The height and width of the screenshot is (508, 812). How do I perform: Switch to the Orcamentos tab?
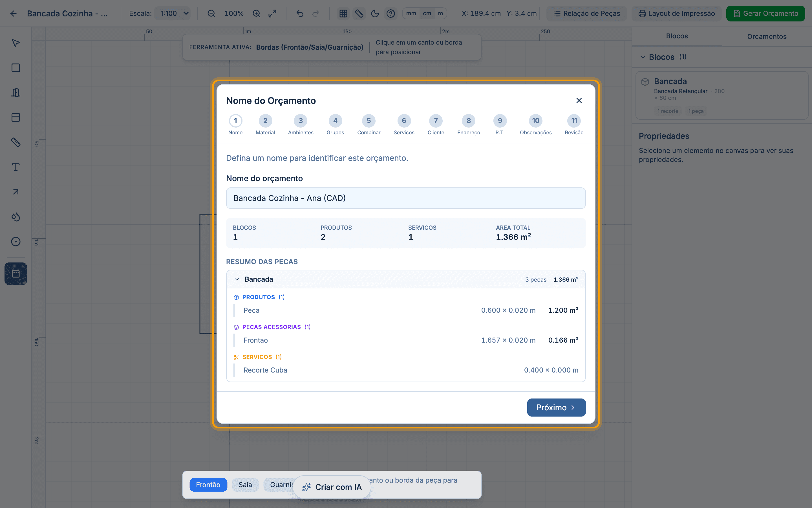[x=767, y=36]
